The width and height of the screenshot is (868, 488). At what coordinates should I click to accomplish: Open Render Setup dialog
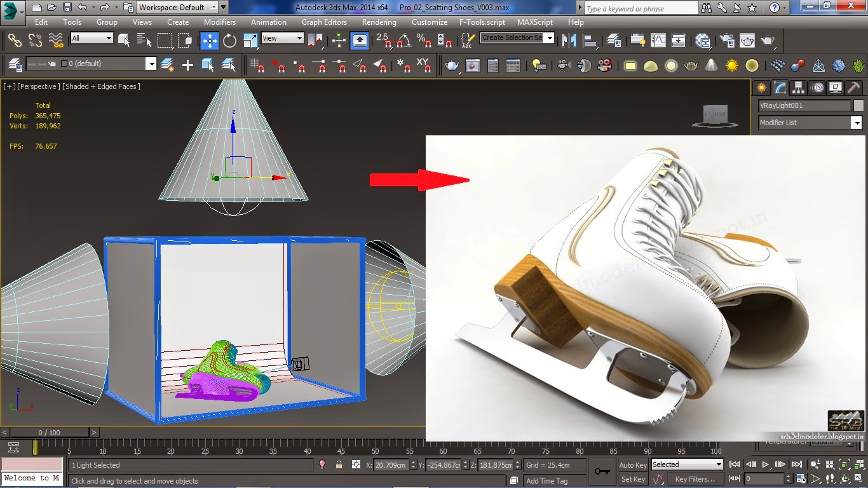tap(727, 40)
